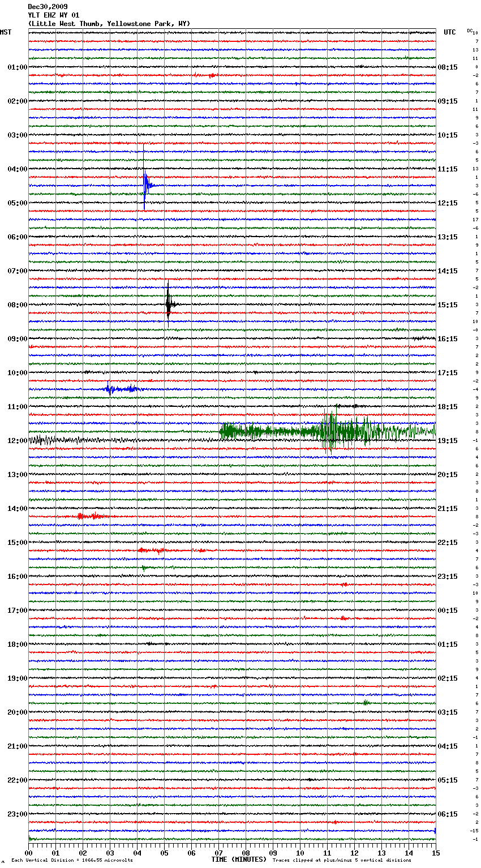The width and height of the screenshot is (481, 868).
Task: Click the large green tremor before 12:00 MST
Action: (x=328, y=432)
